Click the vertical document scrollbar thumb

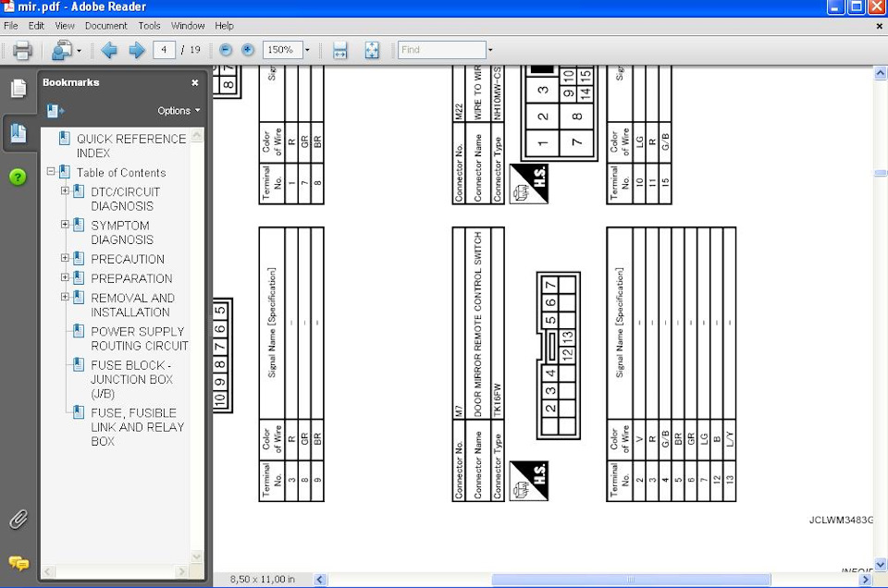[880, 173]
